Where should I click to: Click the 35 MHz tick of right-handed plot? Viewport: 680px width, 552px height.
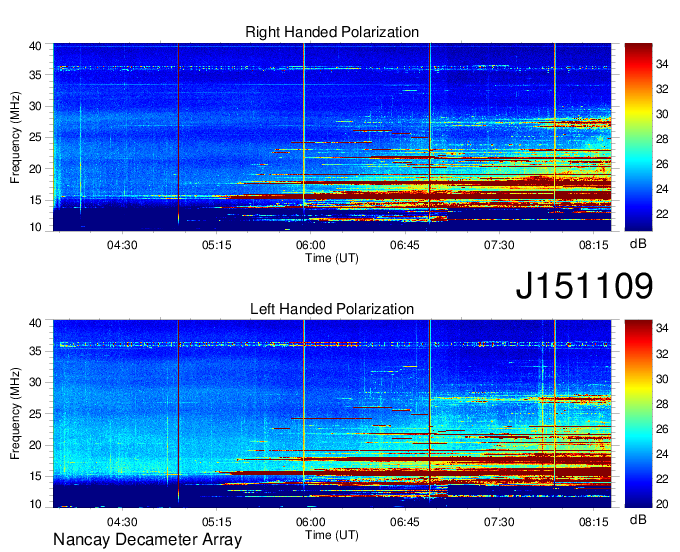pos(35,75)
